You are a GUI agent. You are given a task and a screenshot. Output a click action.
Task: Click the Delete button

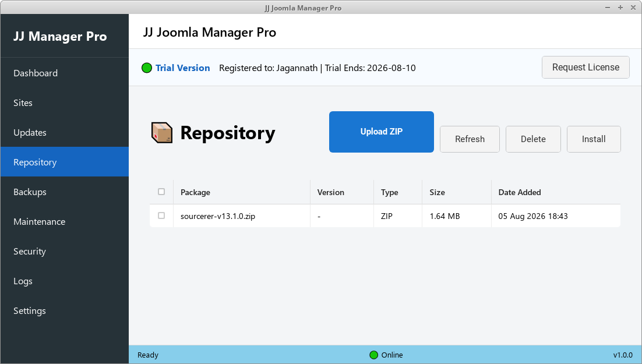533,139
